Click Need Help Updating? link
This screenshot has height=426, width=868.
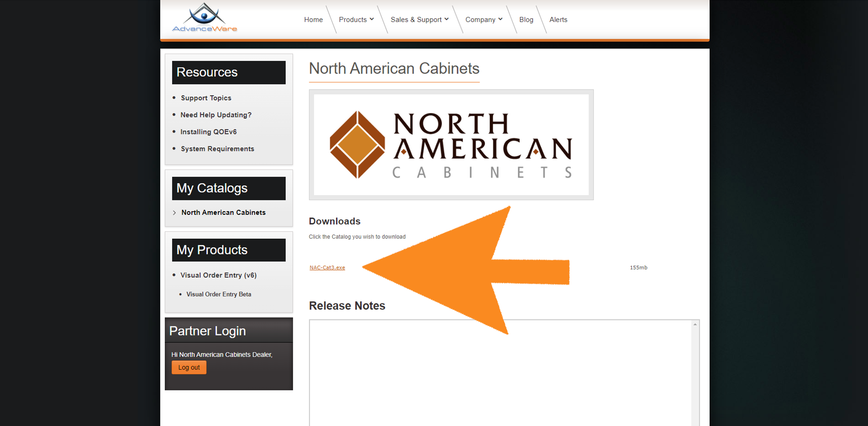click(x=216, y=115)
